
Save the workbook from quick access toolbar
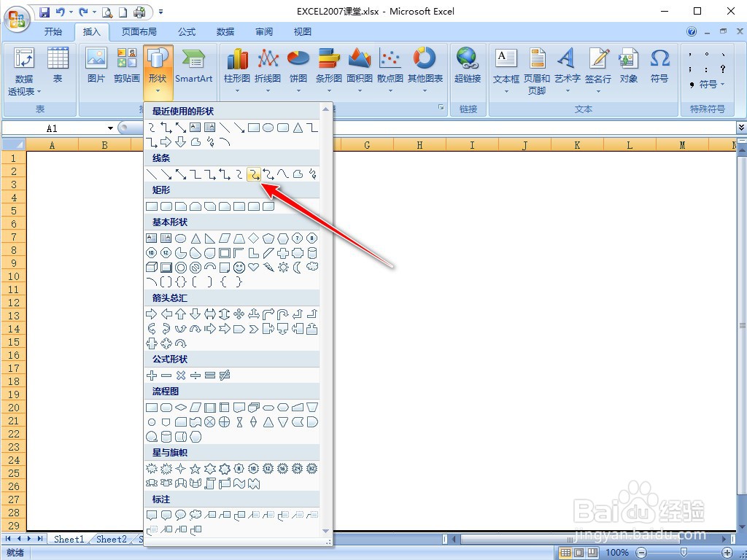[44, 12]
